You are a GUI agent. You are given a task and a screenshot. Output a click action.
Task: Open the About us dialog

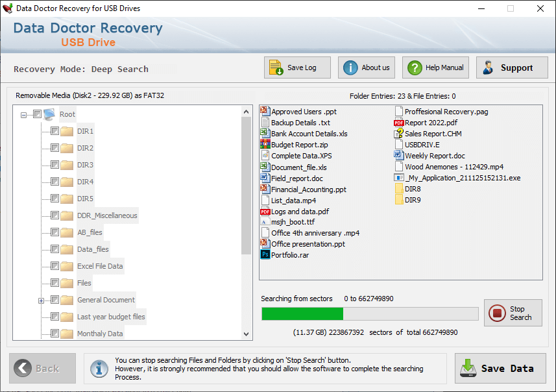click(367, 67)
